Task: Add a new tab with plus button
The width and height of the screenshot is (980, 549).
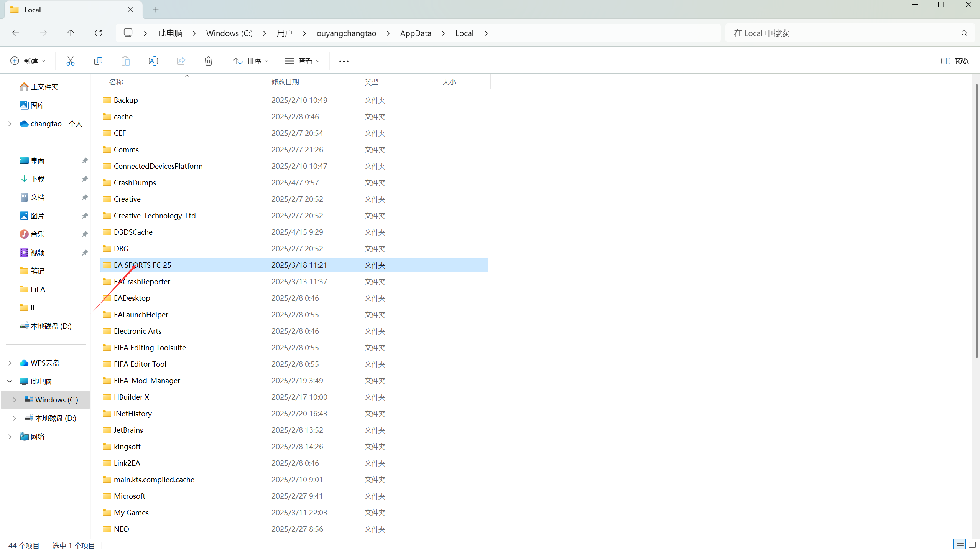Action: point(156,10)
